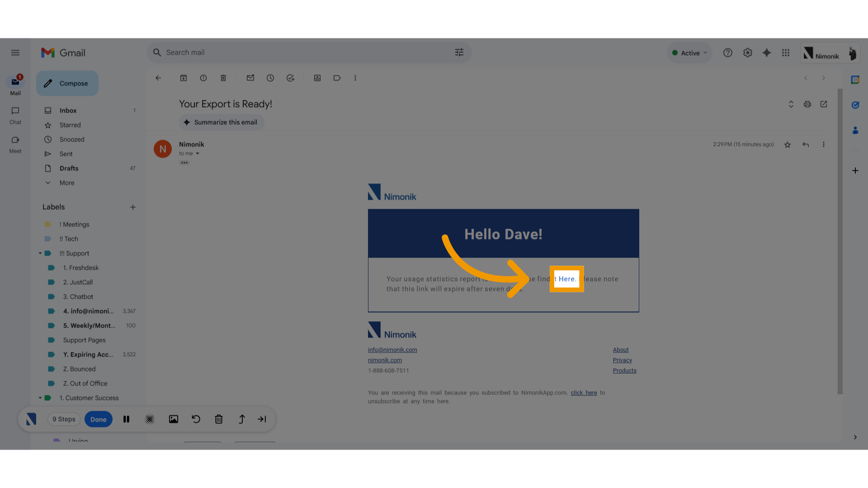Image resolution: width=868 pixels, height=488 pixels.
Task: Mark email as unread
Action: tap(250, 78)
